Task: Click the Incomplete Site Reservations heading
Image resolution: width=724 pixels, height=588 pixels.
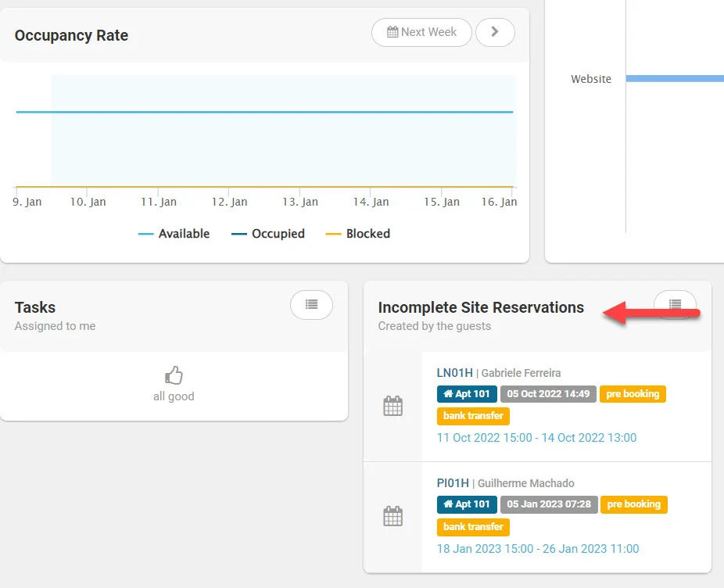Action: (x=481, y=307)
